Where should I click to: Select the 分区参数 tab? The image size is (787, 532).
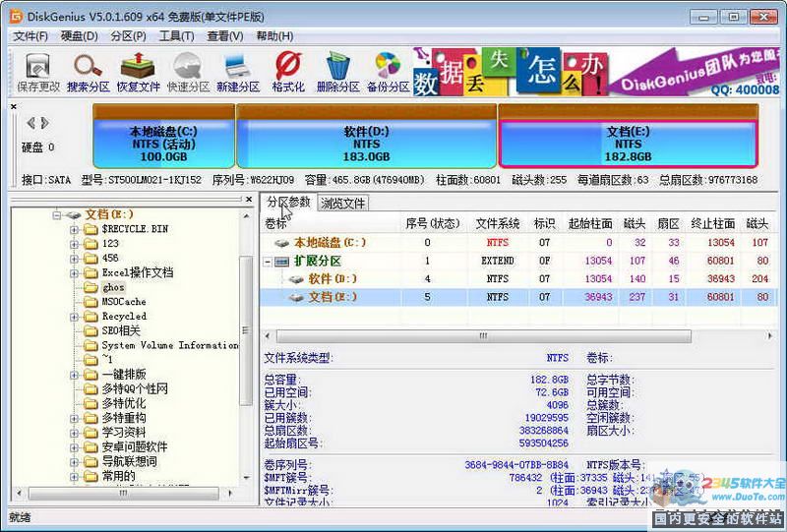[x=288, y=203]
